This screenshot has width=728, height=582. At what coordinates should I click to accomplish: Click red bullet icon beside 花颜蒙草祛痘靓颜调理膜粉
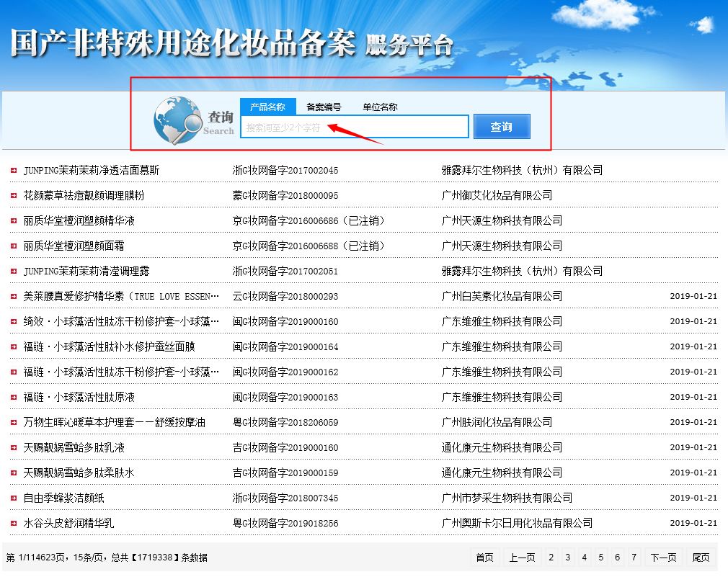pos(14,196)
